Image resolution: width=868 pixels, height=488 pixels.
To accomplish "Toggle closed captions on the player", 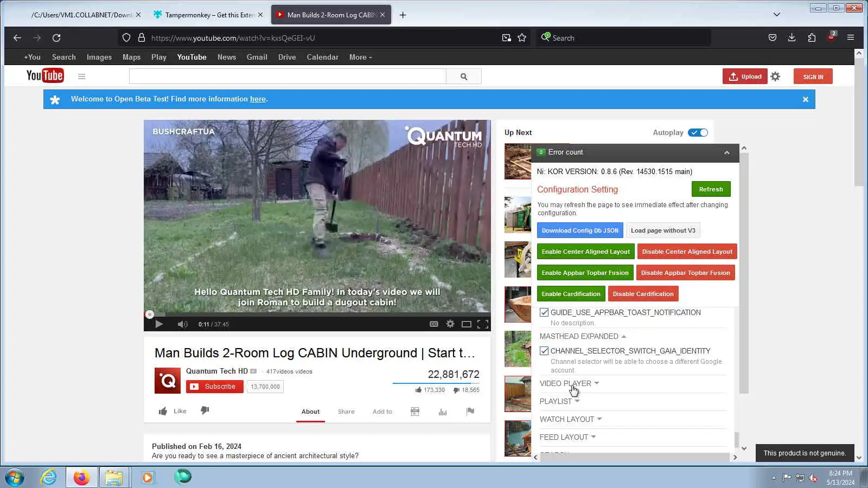I will pyautogui.click(x=434, y=324).
